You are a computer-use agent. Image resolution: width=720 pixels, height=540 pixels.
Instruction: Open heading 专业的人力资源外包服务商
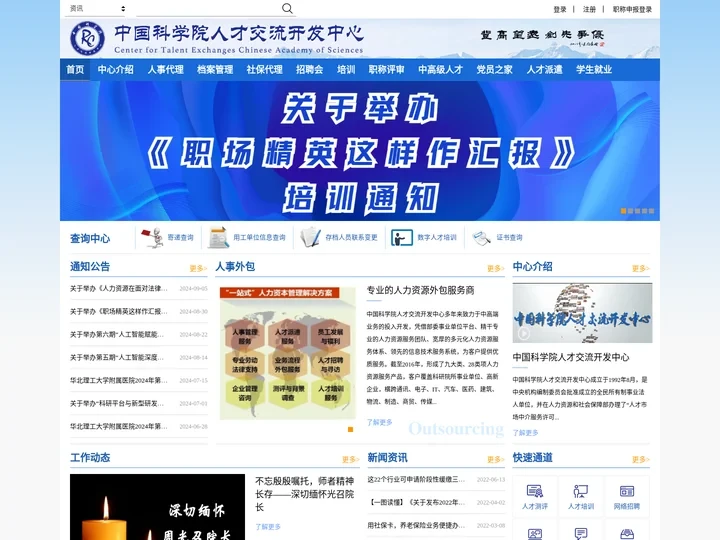tap(420, 290)
